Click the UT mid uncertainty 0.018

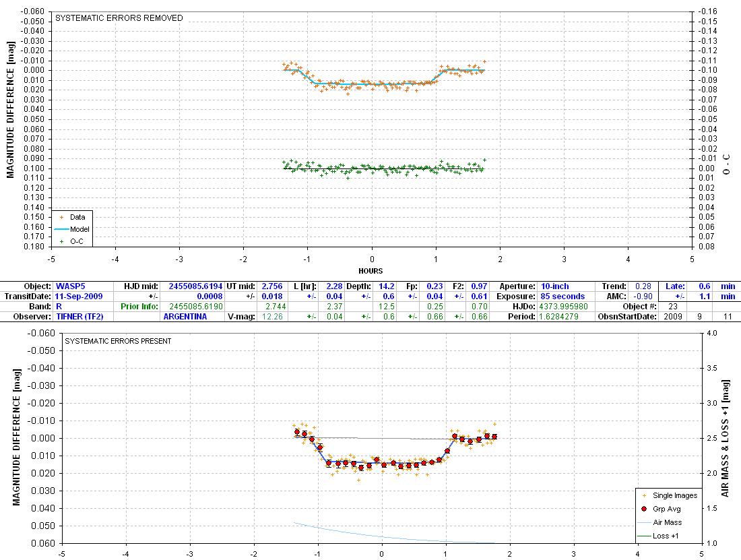[271, 297]
